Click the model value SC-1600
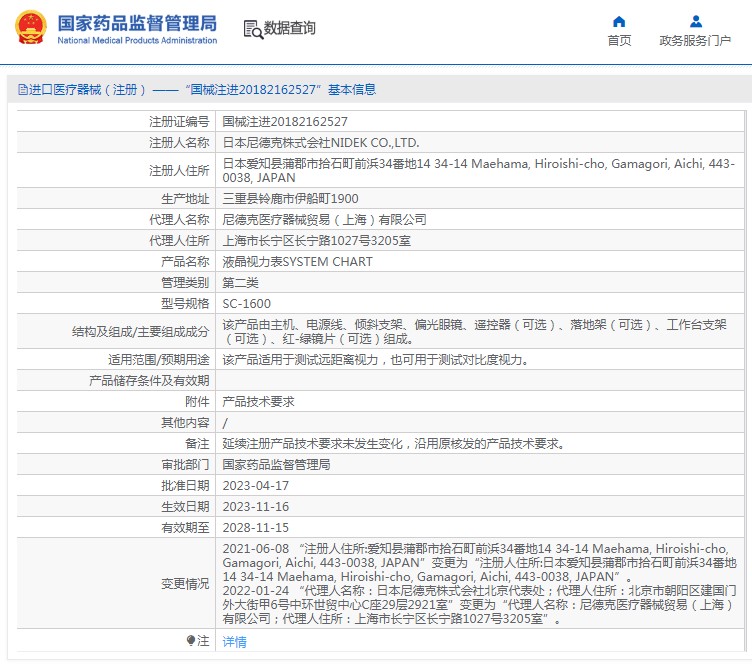The image size is (752, 667). coord(246,303)
